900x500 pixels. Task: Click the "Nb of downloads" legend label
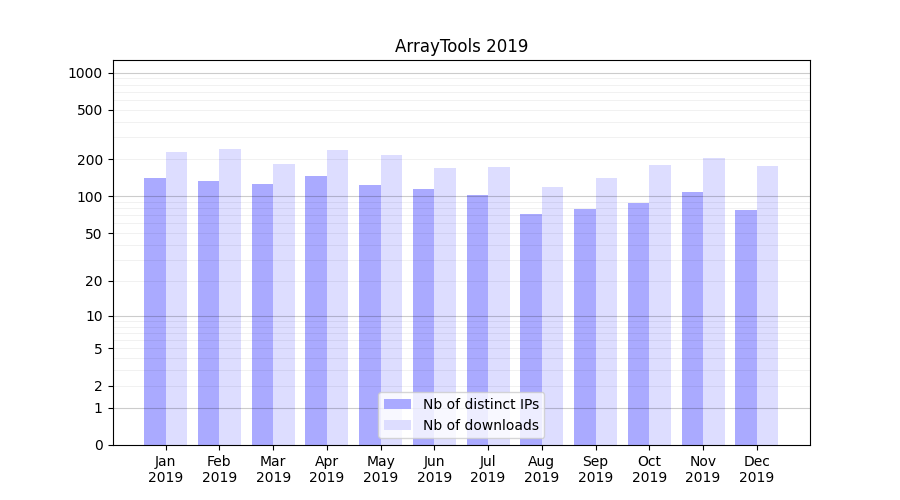[x=480, y=425]
